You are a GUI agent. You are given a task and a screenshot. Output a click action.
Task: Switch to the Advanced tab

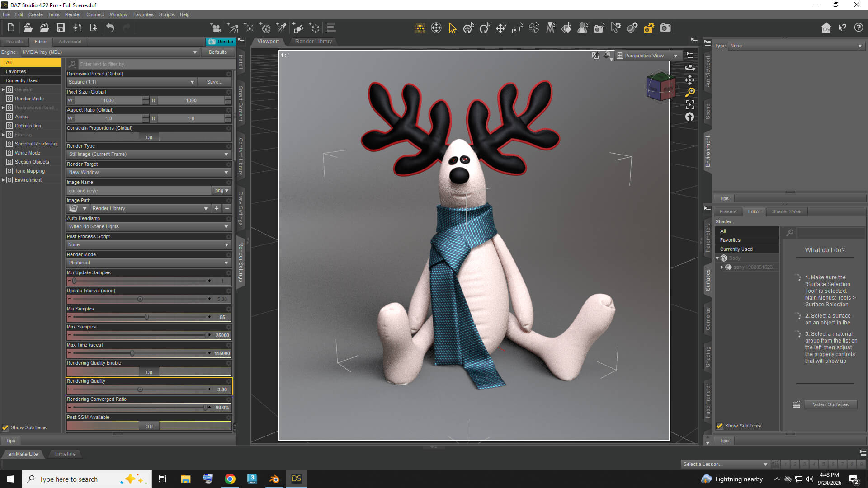pos(70,42)
